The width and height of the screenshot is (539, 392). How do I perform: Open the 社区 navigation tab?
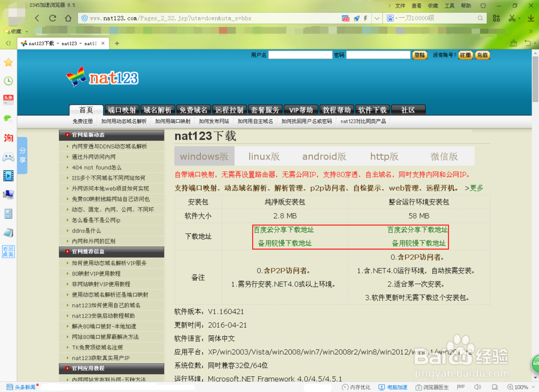pos(408,110)
